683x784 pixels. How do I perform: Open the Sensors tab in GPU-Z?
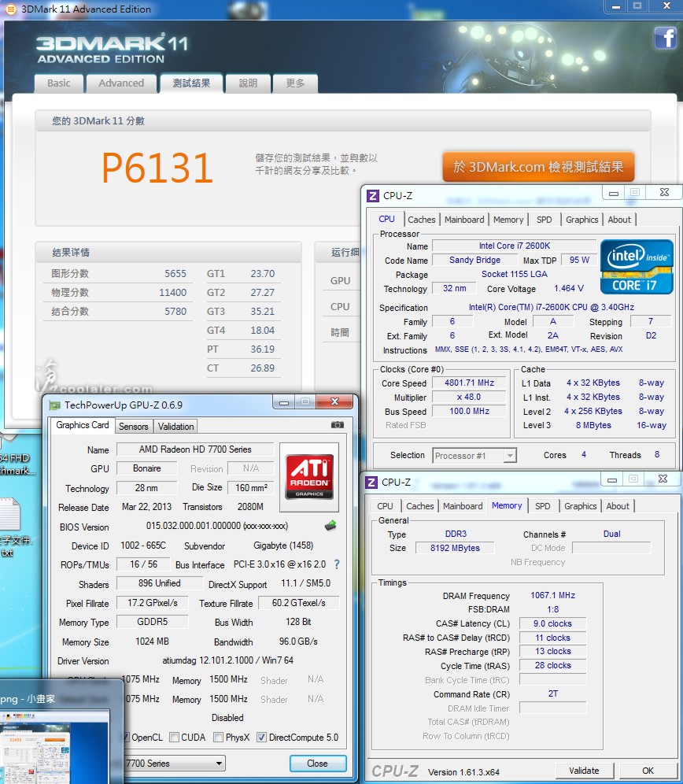click(134, 427)
